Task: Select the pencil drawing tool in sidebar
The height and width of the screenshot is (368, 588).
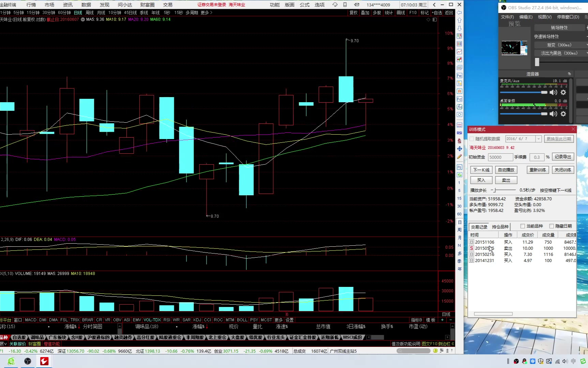Action: point(459,157)
